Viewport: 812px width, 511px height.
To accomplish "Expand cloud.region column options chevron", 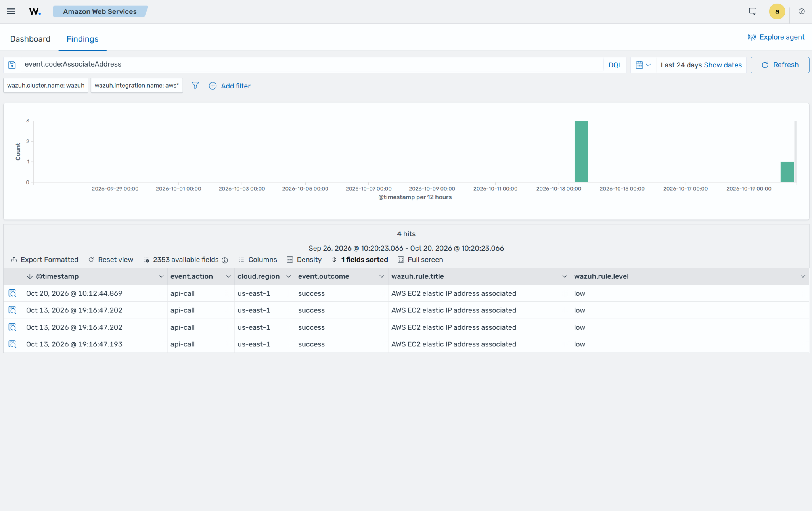I will pos(289,276).
